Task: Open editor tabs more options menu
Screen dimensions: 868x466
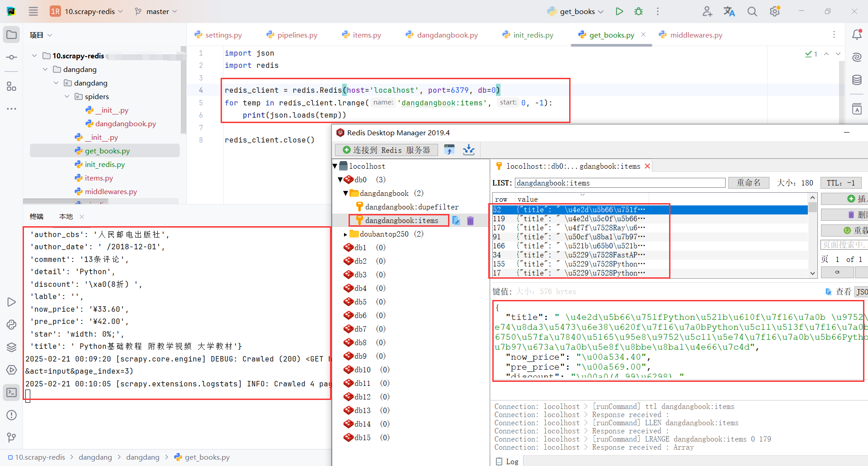Action: tap(834, 35)
